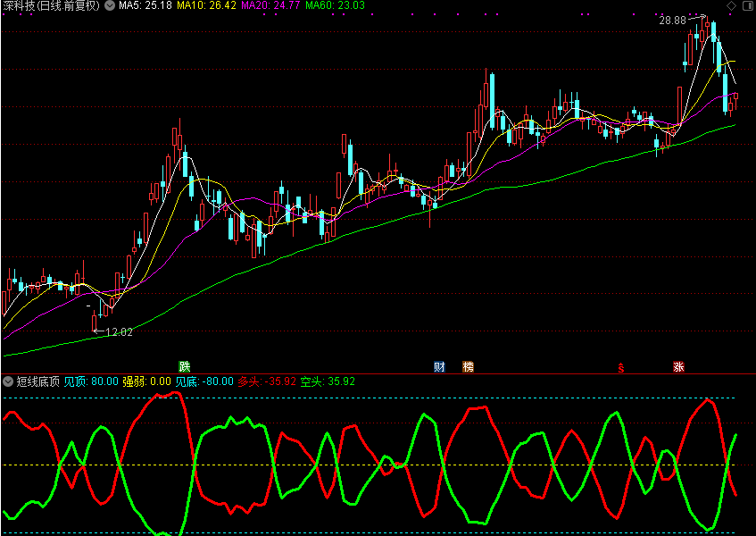This screenshot has width=756, height=536.
Task: Select the MA5 moving average label
Action: 145,6
